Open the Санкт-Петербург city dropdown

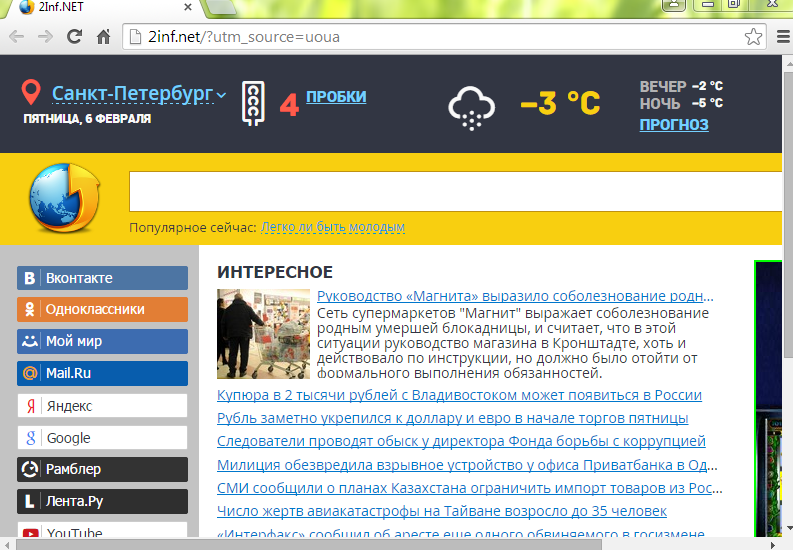[x=139, y=94]
